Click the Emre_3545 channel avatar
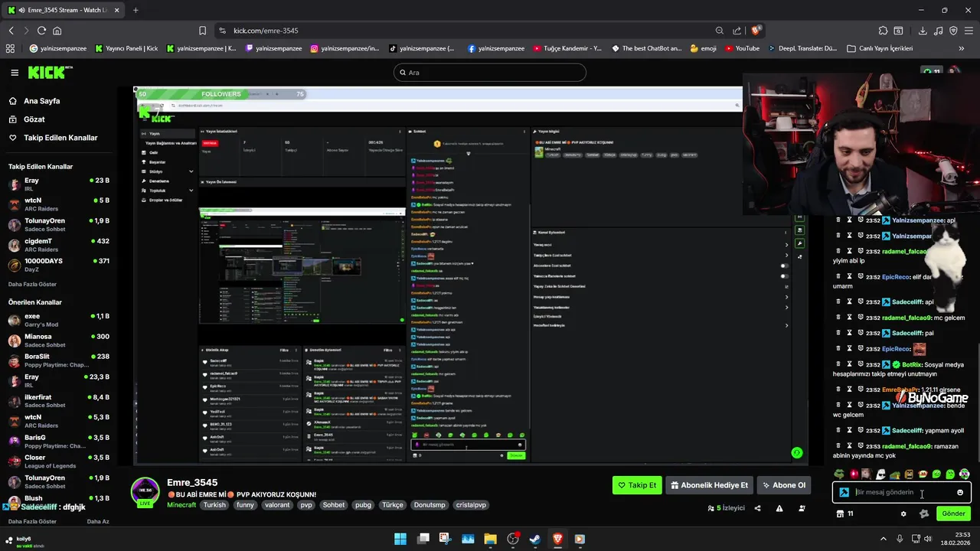Screen dimensions: 980x551 coord(145,492)
